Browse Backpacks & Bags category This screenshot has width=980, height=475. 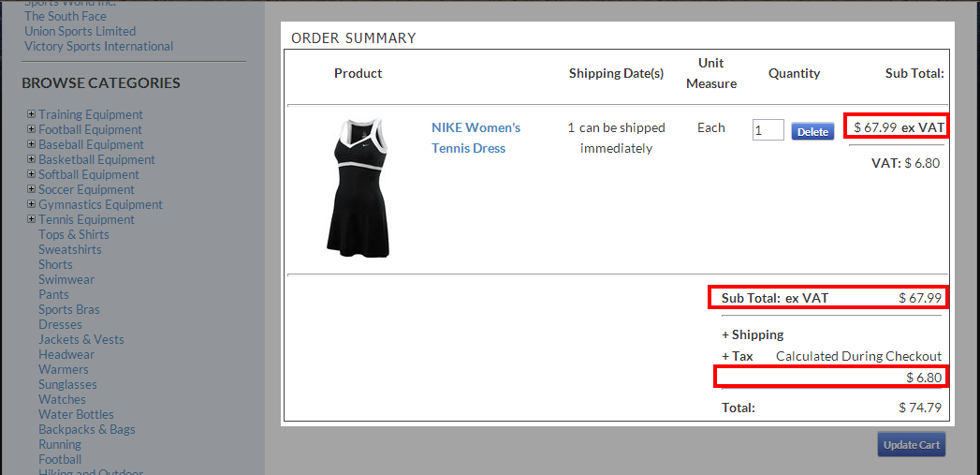[87, 430]
